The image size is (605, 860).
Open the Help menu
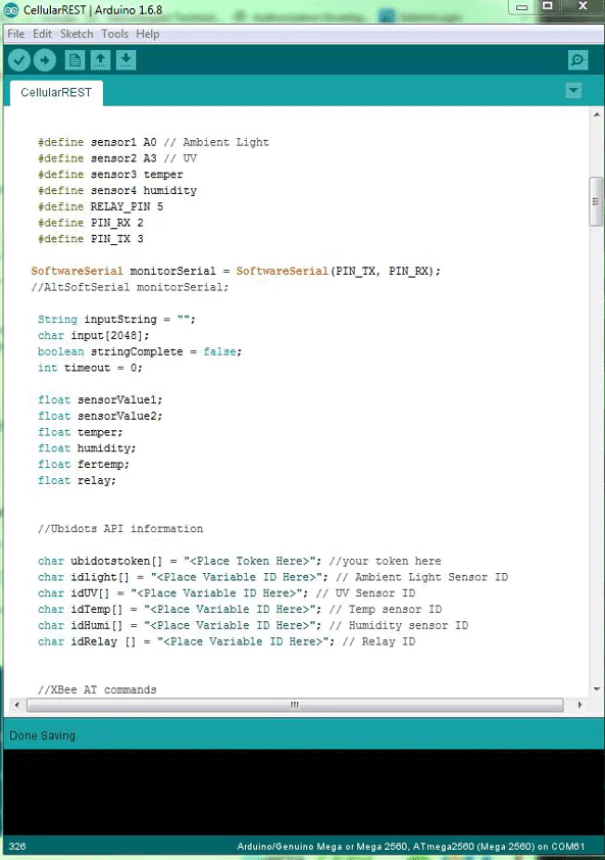148,34
